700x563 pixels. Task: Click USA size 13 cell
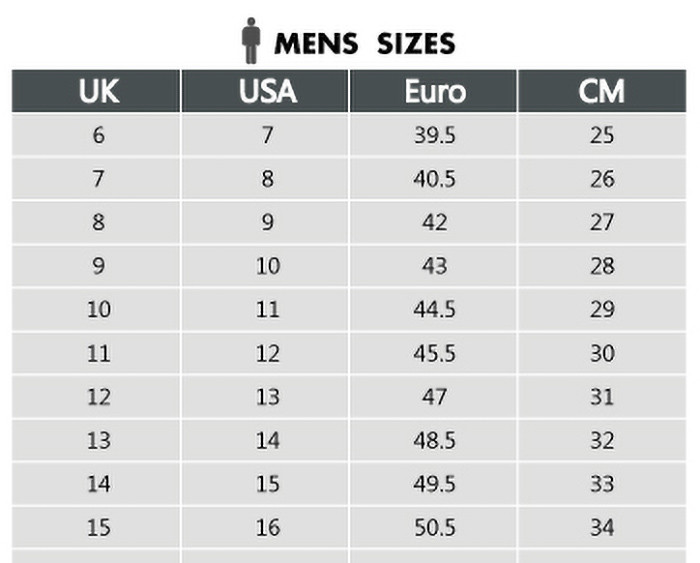tap(265, 396)
